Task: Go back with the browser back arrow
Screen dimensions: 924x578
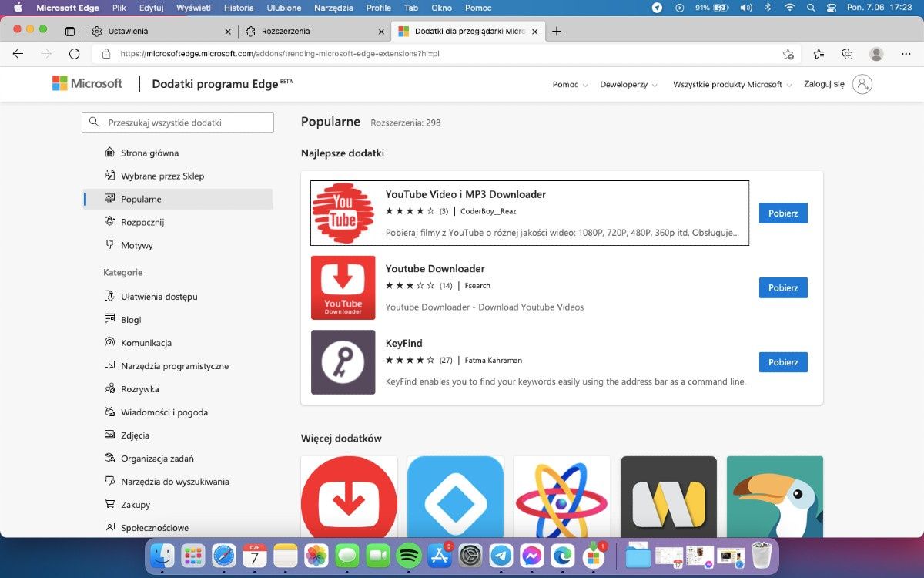Action: click(18, 54)
